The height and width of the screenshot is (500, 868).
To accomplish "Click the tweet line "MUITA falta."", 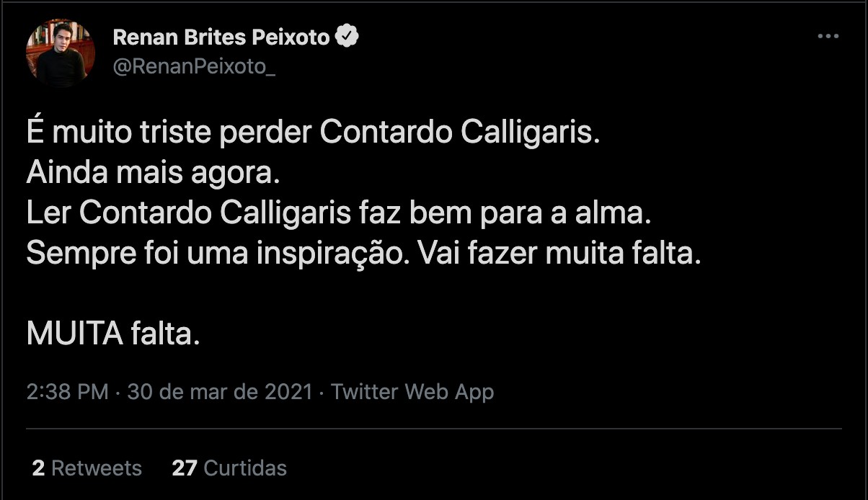I will 112,335.
